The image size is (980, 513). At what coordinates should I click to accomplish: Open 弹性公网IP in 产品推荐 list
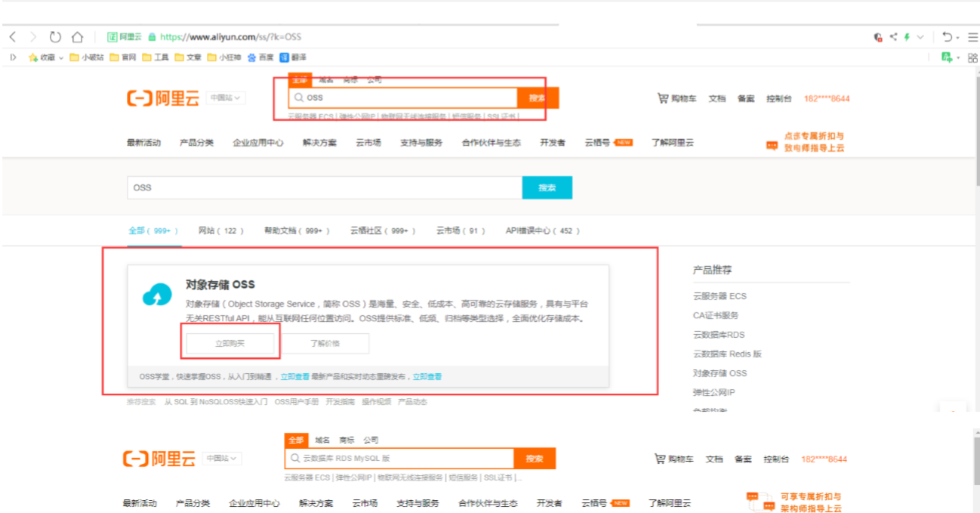coord(713,392)
